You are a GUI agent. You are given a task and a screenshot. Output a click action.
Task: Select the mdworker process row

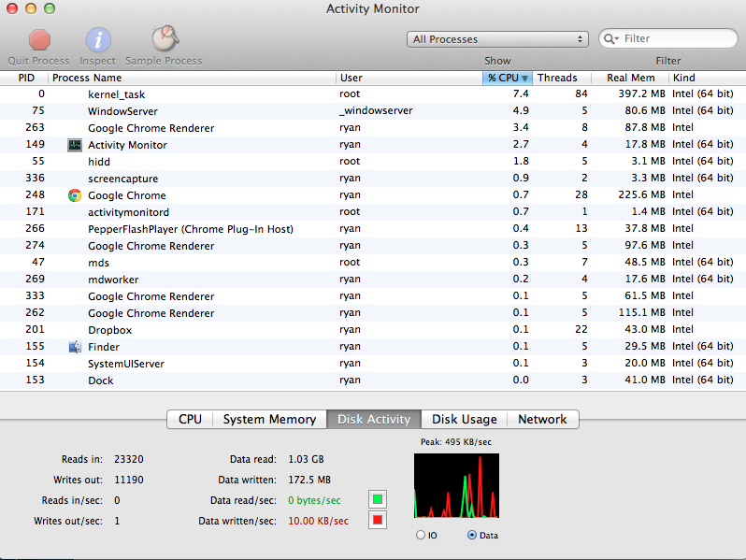(x=373, y=280)
